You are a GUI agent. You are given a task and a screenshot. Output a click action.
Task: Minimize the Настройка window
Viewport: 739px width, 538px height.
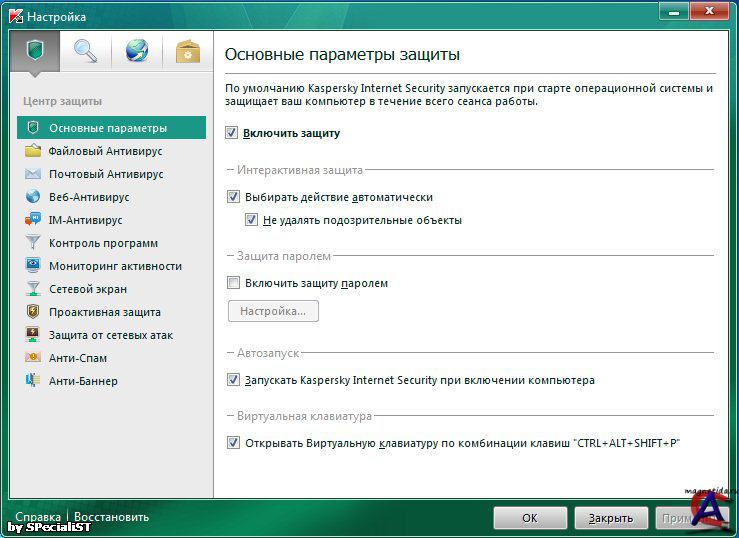pos(674,11)
